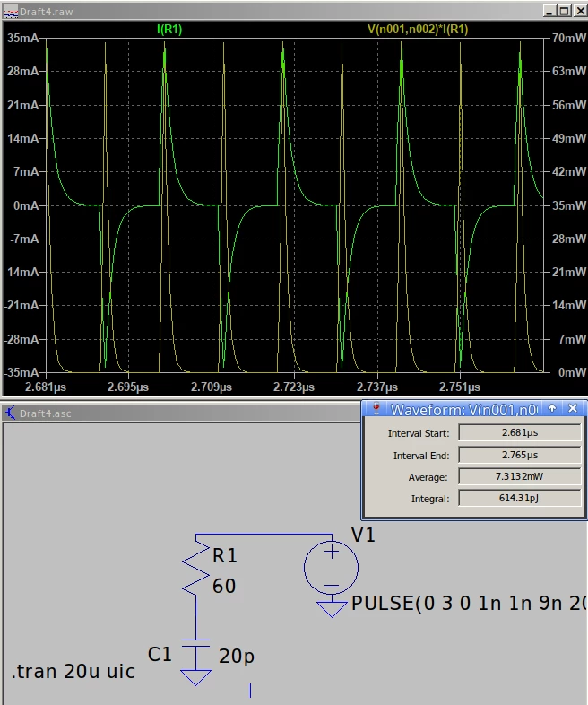Click the Average value field showing 7.3132mW
588x705 pixels.
[520, 476]
